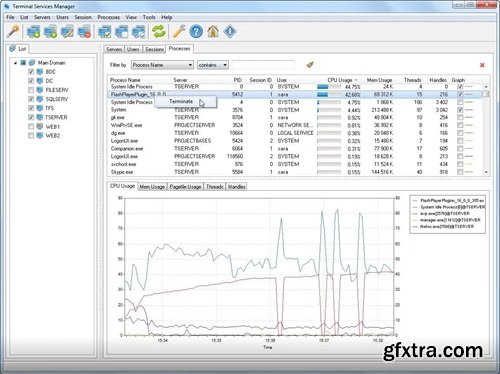Image resolution: width=500 pixels, height=374 pixels.
Task: Sort by the Threads column header
Action: point(413,80)
